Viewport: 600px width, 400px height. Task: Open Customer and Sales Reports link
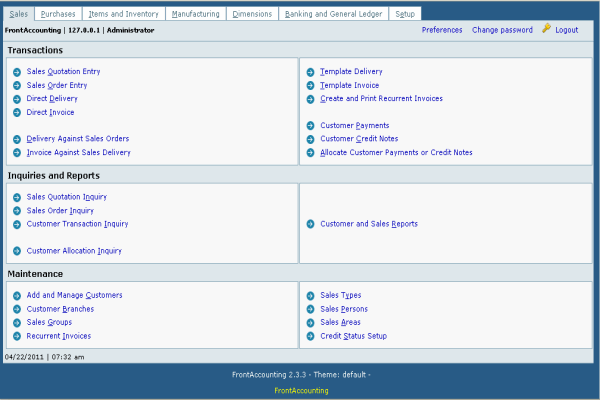369,224
